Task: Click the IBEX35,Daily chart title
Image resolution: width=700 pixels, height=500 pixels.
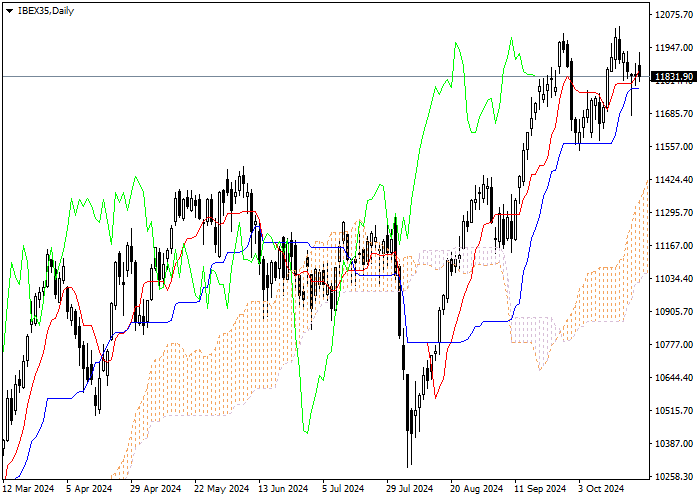Action: click(x=46, y=11)
